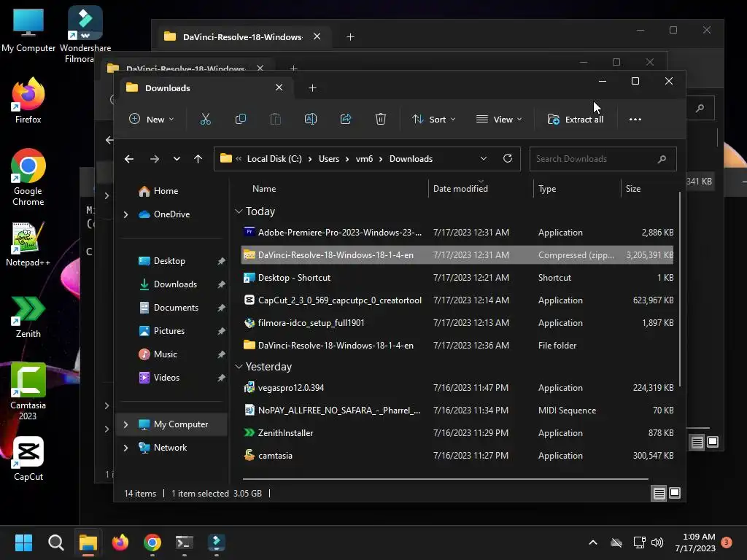Close the Downloads tab
747x560 pixels.
[x=279, y=87]
